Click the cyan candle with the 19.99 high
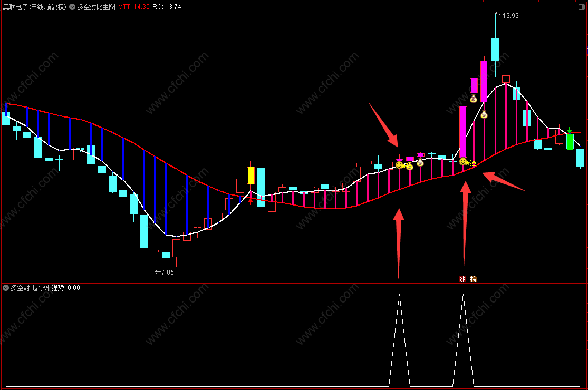 (x=495, y=49)
